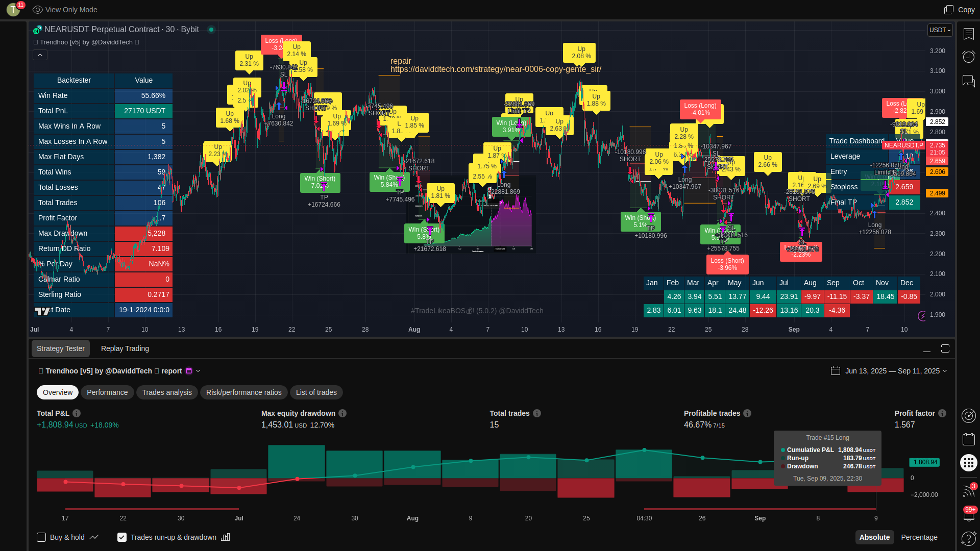Show info for Total P&L
Viewport: 980px width, 551px height.
pyautogui.click(x=77, y=413)
